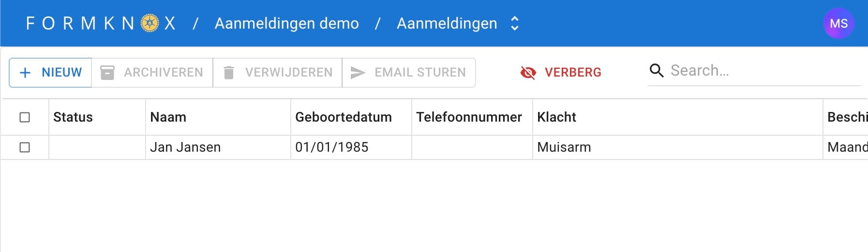Click the Status column header
This screenshot has height=252, width=868.
73,117
